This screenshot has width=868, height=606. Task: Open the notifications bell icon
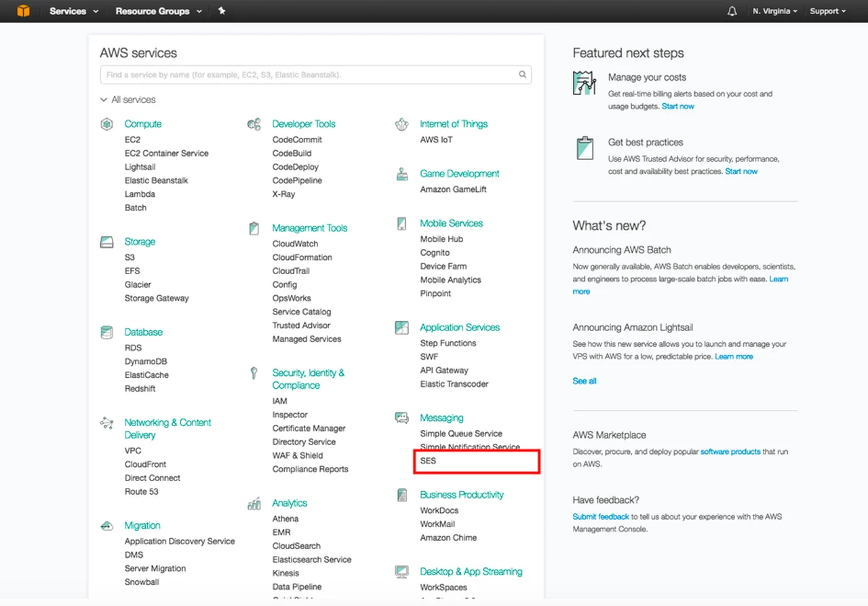(x=732, y=12)
